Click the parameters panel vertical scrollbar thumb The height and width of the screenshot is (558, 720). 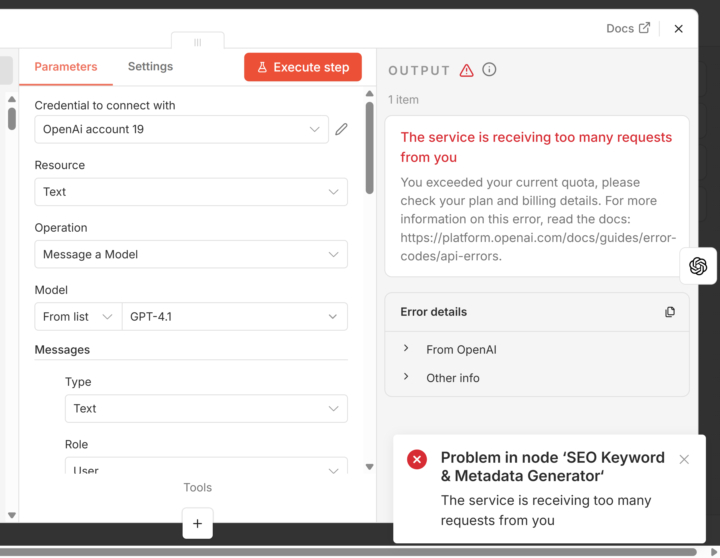point(370,148)
